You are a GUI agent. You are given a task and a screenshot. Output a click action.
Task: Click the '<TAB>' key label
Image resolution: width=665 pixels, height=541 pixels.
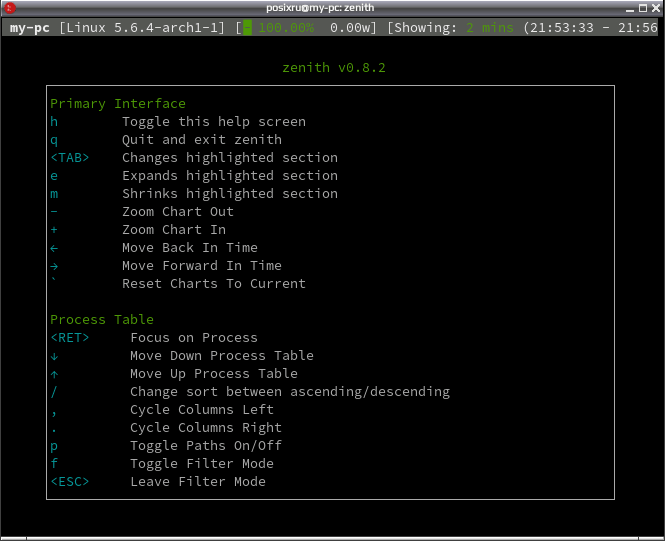coord(70,158)
